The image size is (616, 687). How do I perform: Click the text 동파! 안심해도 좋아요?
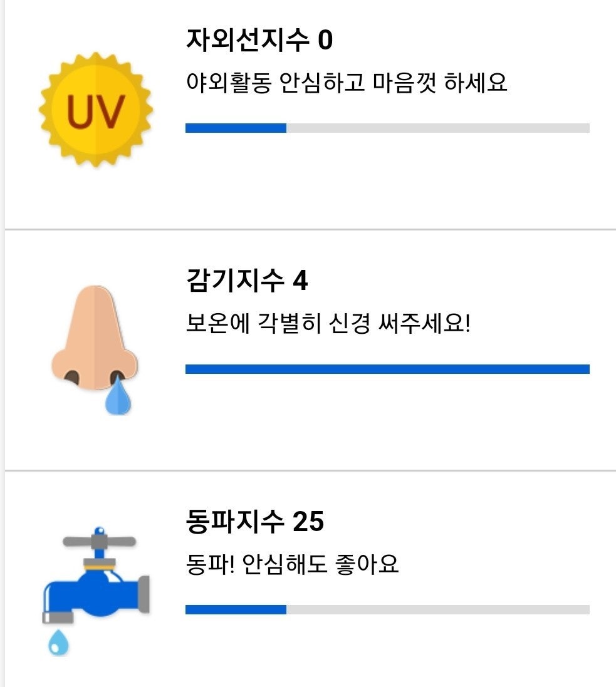292,564
